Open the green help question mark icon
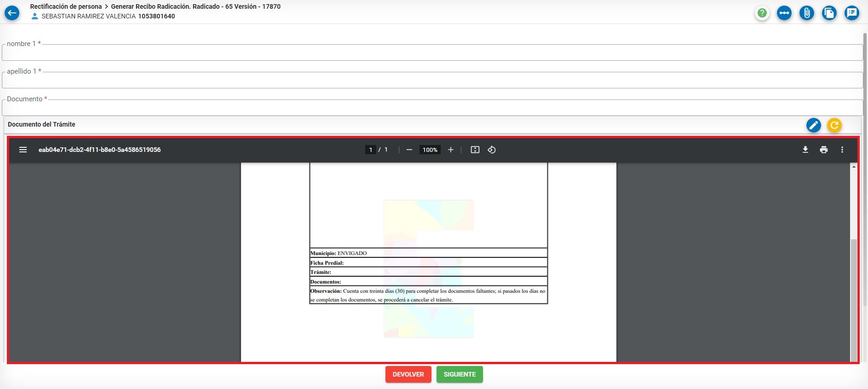Screen dimensions: 868x389 tap(762, 13)
